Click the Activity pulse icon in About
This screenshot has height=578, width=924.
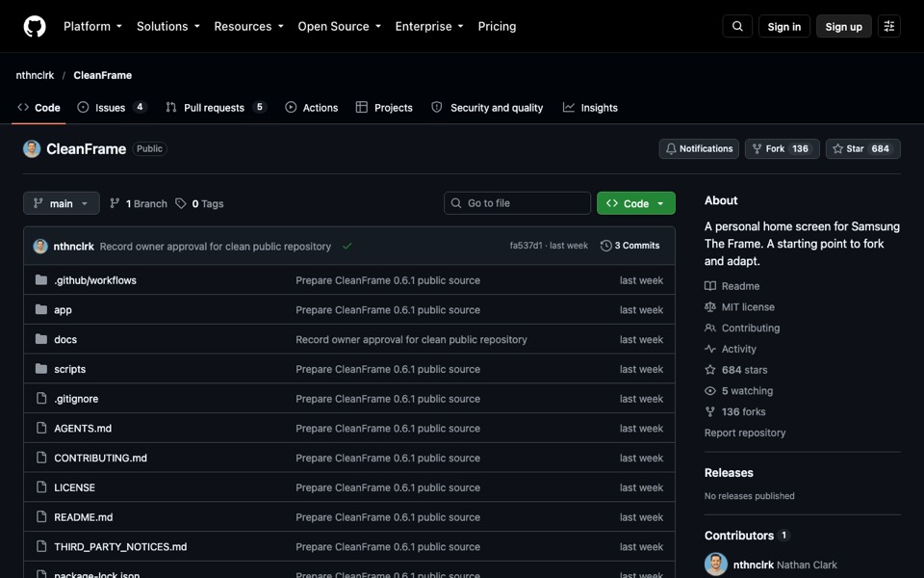[x=710, y=349]
